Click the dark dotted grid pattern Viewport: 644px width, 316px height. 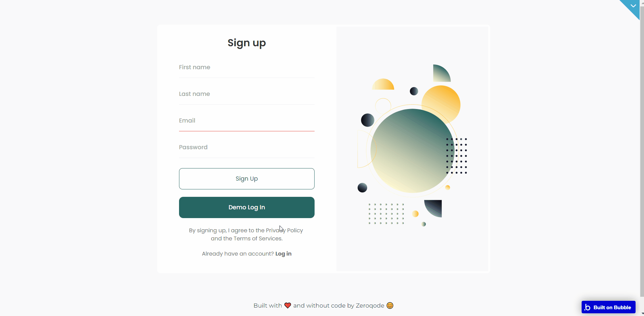point(457,156)
